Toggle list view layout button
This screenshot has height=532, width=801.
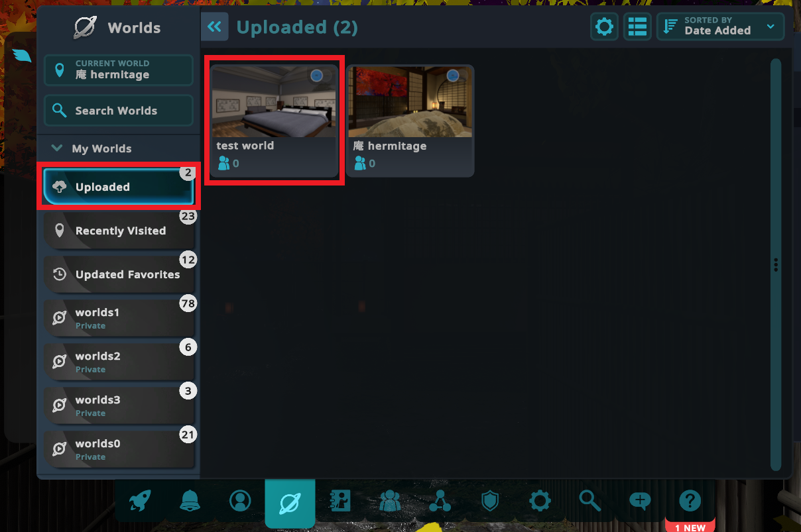tap(637, 27)
